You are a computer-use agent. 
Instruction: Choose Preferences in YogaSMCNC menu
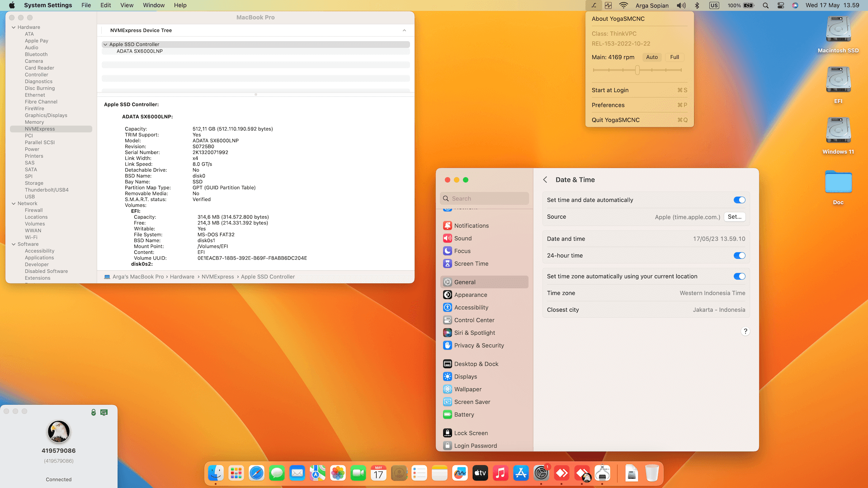point(608,105)
